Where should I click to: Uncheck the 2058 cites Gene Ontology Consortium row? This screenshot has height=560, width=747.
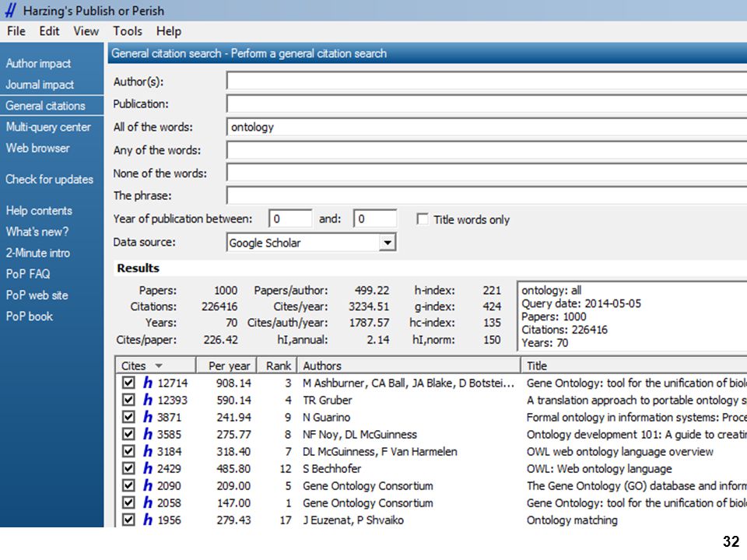point(128,502)
